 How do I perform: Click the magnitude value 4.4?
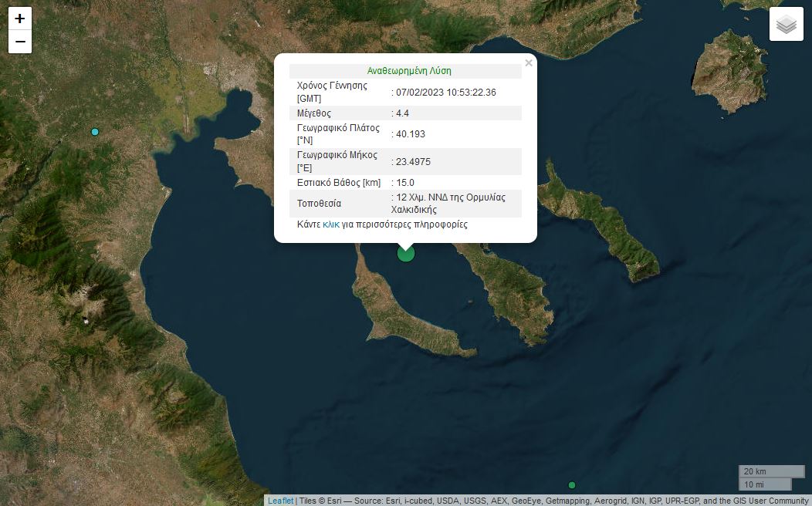point(402,113)
